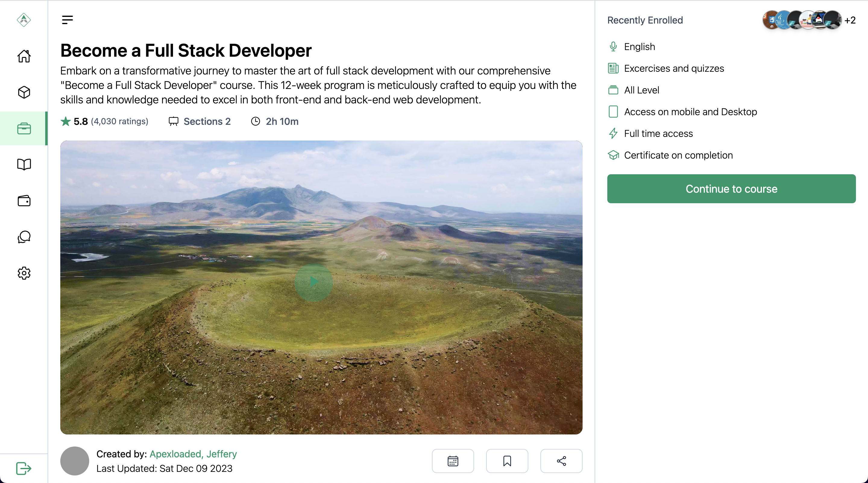Click the logout icon at sidebar bottom
Image resolution: width=868 pixels, height=483 pixels.
click(x=24, y=468)
